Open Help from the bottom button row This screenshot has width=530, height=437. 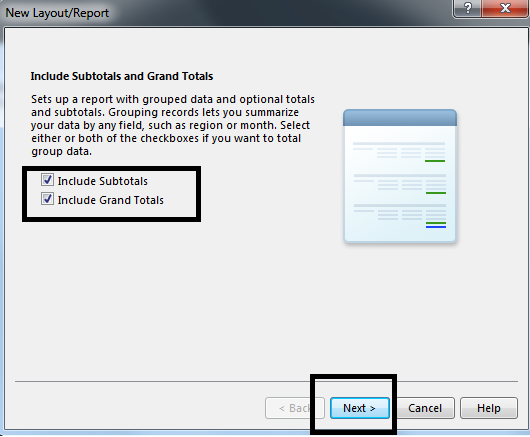(x=489, y=408)
